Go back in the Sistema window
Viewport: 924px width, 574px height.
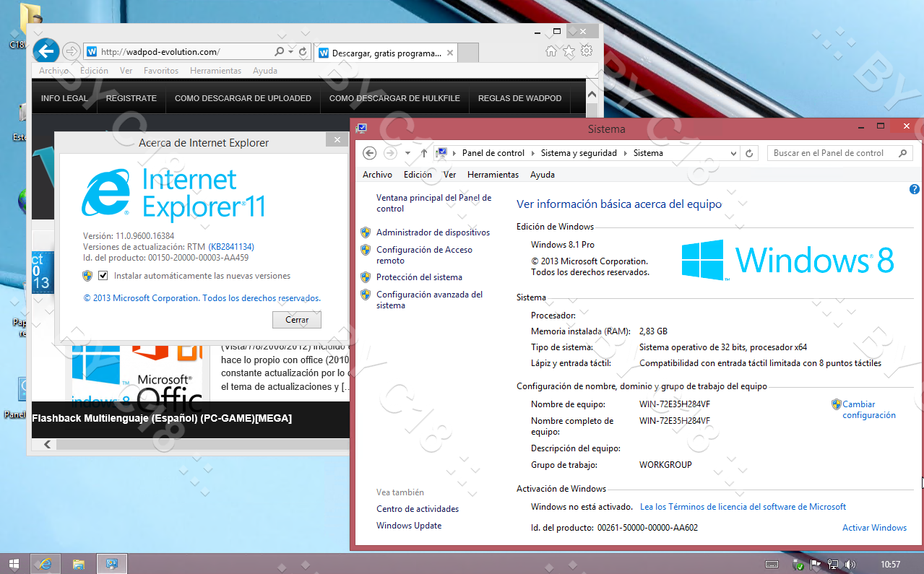tap(369, 153)
